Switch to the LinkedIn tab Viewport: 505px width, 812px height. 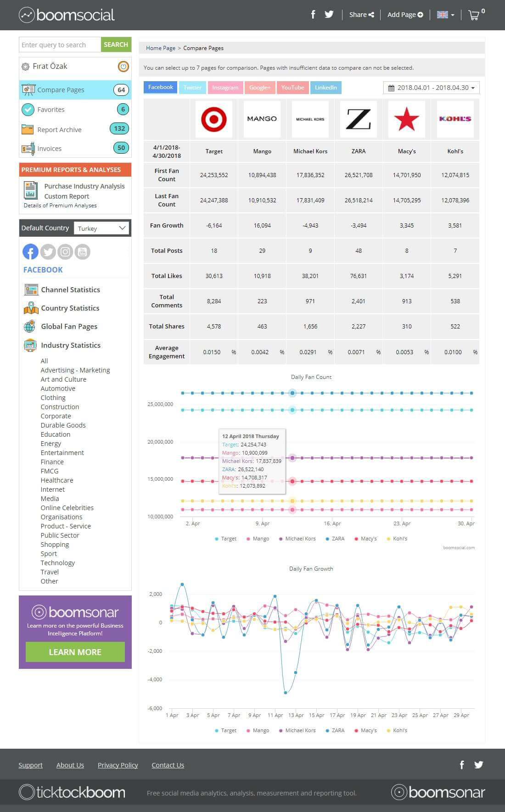[x=325, y=88]
